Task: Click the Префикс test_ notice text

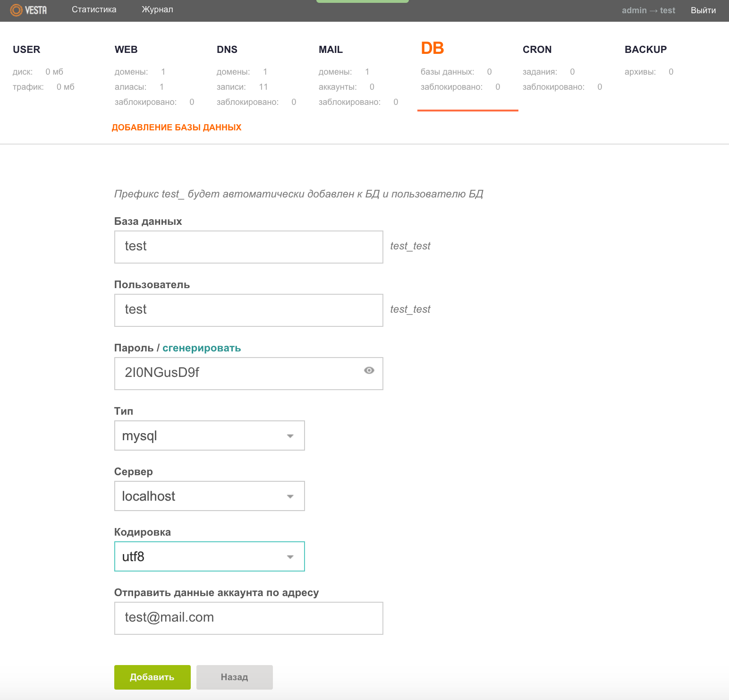Action: 298,194
